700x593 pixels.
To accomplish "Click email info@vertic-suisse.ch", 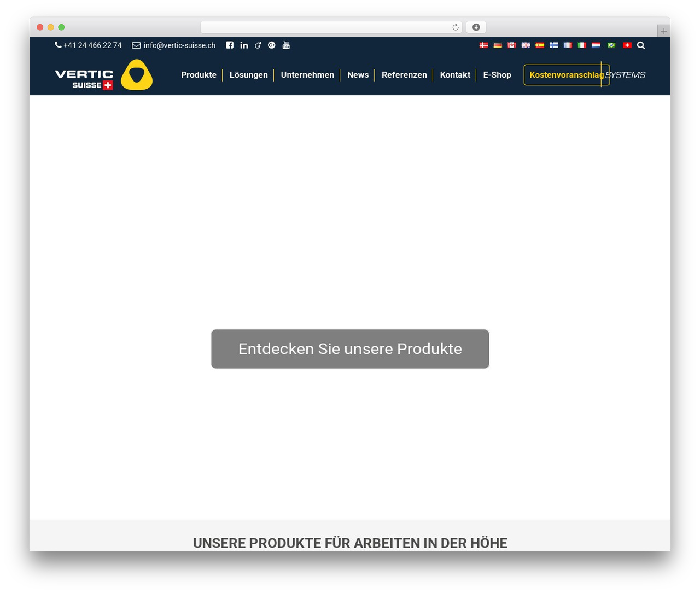I will [x=174, y=45].
